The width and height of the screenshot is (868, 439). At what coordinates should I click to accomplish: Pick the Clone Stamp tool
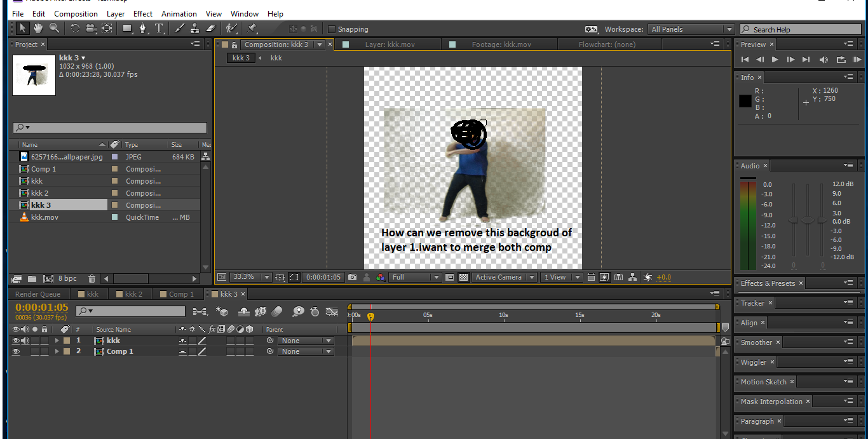point(195,29)
